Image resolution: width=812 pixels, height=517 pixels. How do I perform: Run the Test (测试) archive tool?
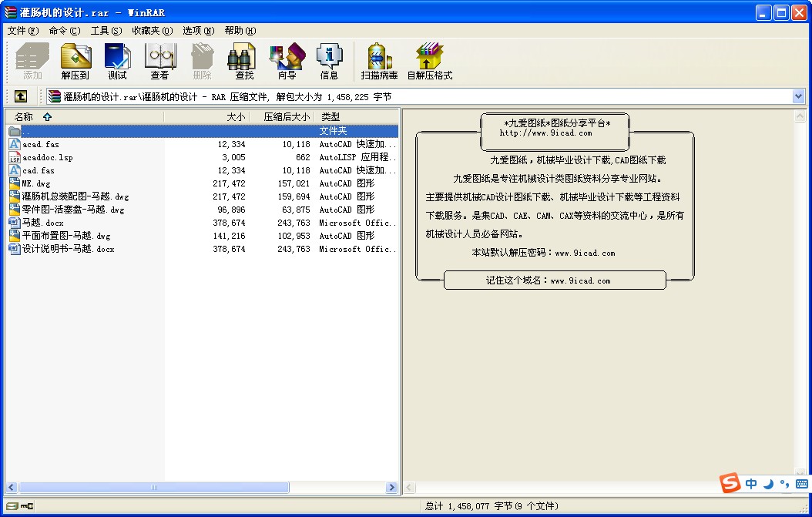point(118,61)
